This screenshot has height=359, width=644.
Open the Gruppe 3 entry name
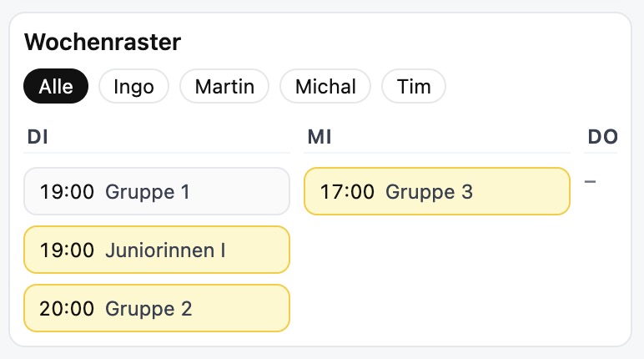(429, 192)
